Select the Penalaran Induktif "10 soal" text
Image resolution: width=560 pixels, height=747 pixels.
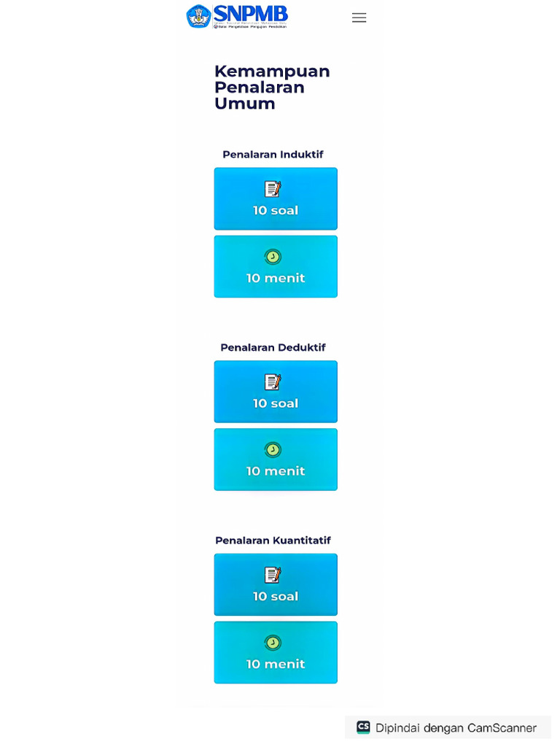(276, 211)
